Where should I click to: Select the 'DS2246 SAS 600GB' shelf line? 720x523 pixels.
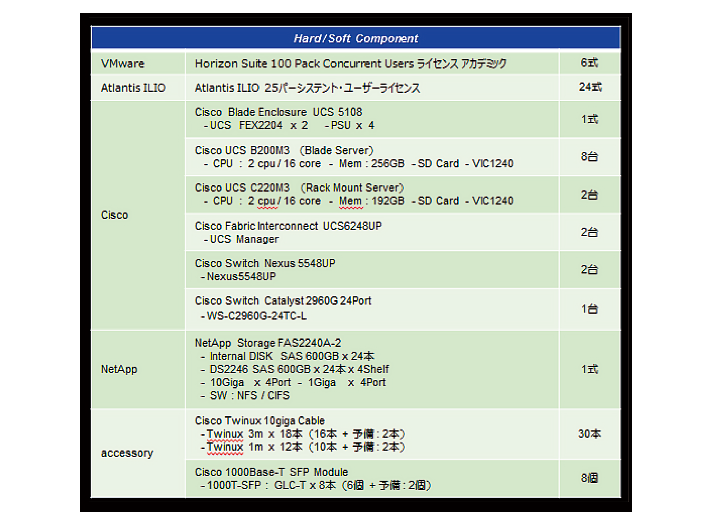click(294, 369)
